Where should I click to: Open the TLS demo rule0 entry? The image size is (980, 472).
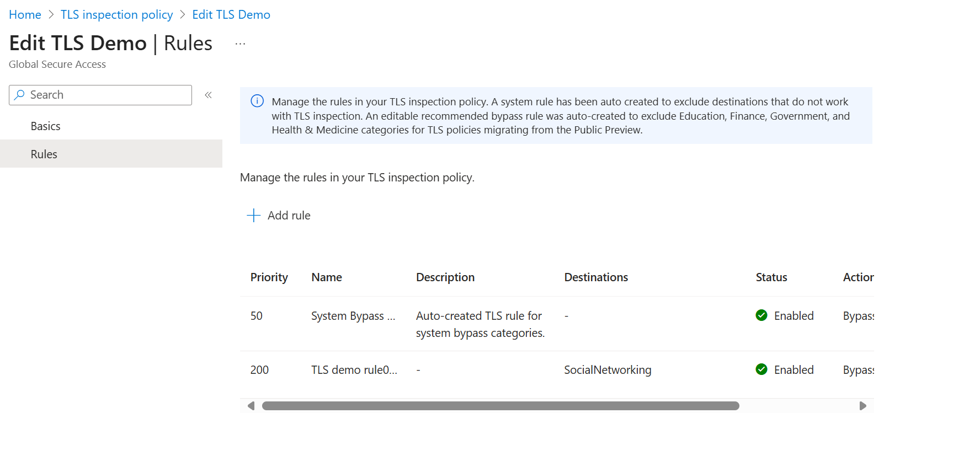(354, 370)
